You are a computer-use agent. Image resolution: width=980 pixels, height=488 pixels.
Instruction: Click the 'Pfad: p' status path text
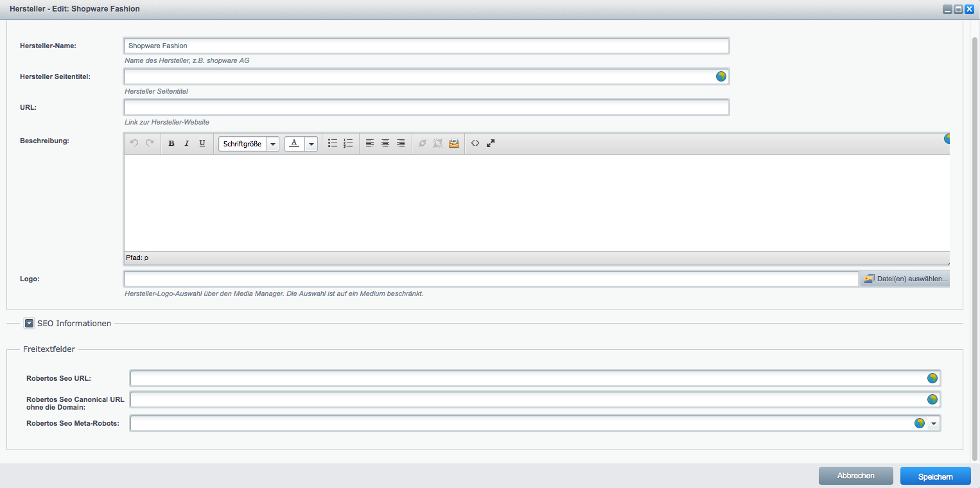coord(137,257)
